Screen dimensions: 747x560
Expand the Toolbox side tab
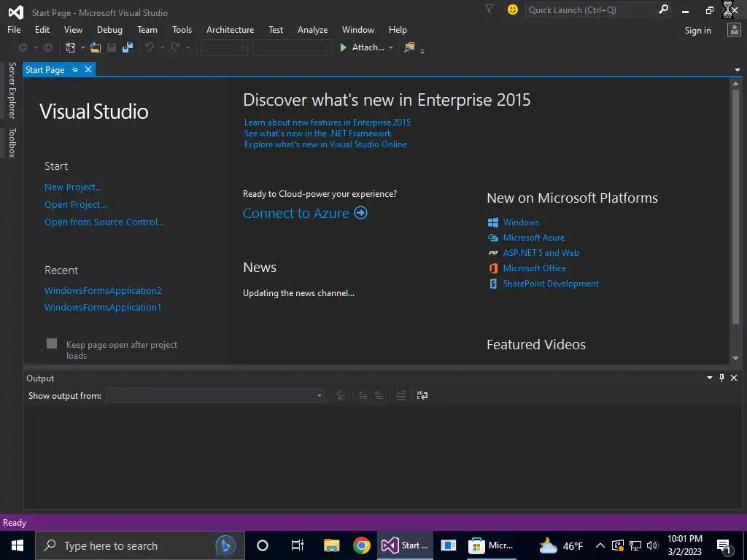(x=12, y=142)
